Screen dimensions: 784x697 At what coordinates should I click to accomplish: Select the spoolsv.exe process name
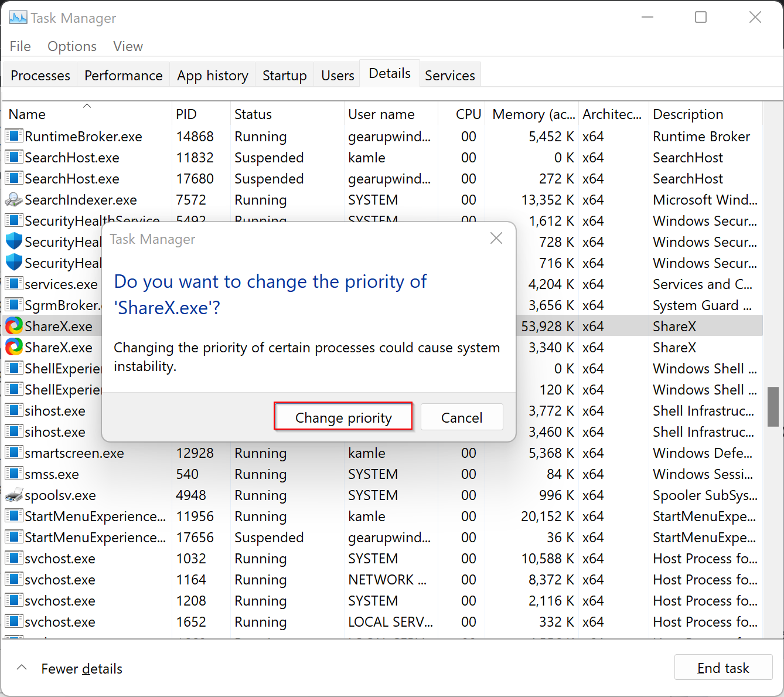60,495
